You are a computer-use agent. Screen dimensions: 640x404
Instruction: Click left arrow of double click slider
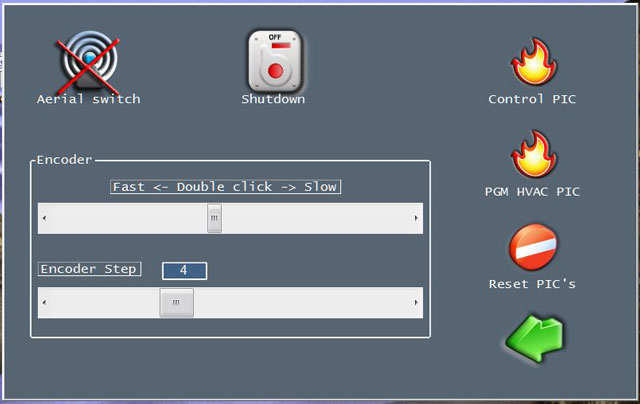tap(44, 218)
